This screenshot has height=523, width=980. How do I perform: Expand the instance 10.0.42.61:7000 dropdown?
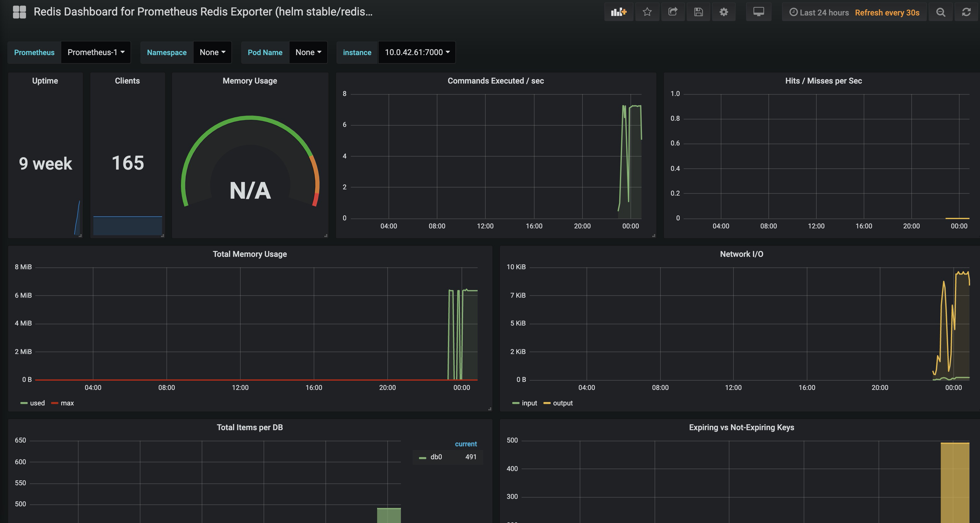coord(417,52)
